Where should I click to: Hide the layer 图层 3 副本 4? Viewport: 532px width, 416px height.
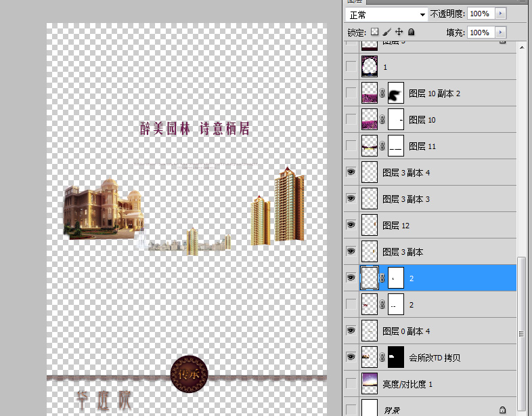(351, 172)
